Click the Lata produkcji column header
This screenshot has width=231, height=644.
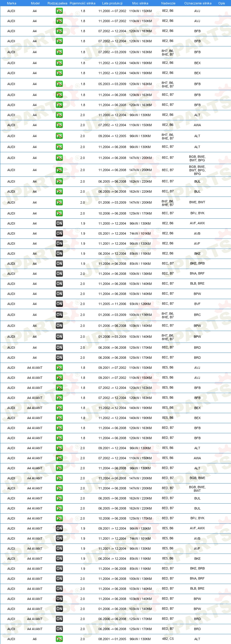click(x=112, y=3)
